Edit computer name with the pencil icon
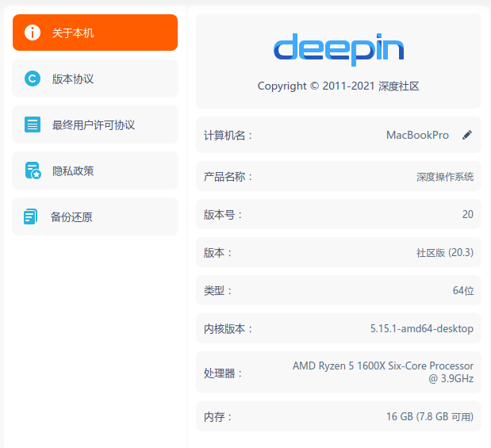Viewport: 491px width, 448px height. click(x=467, y=135)
